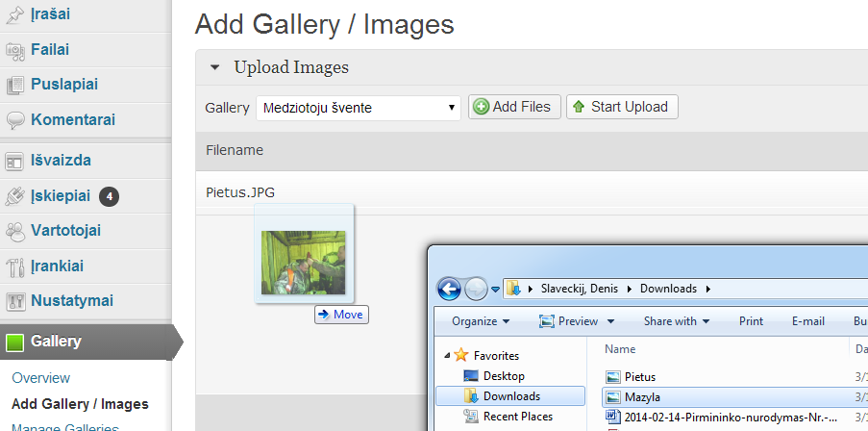Click the Įrašai pushpin icon
Image resolution: width=868 pixels, height=431 pixels.
click(x=15, y=14)
